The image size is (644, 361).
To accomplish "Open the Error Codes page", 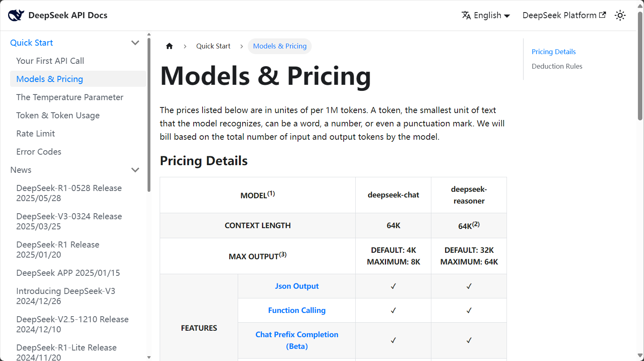I will [39, 152].
